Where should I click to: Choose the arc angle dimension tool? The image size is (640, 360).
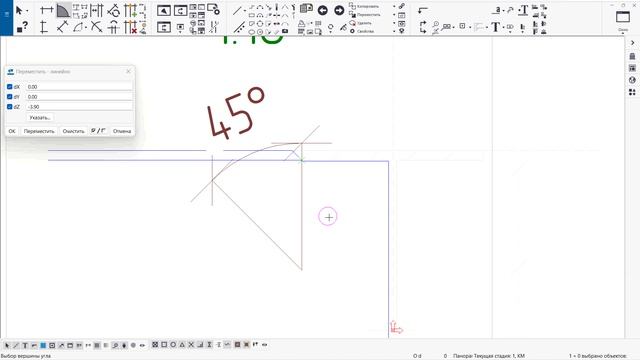tap(78, 27)
